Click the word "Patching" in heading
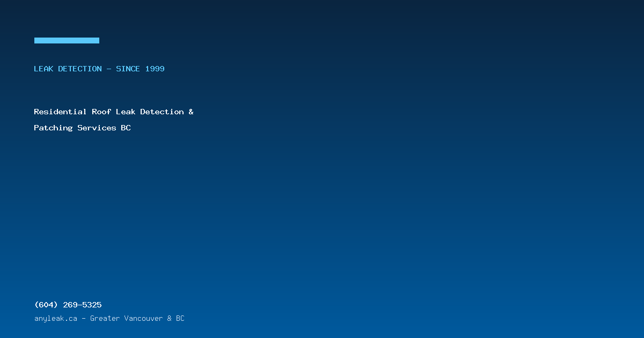The width and height of the screenshot is (644, 338). point(53,128)
